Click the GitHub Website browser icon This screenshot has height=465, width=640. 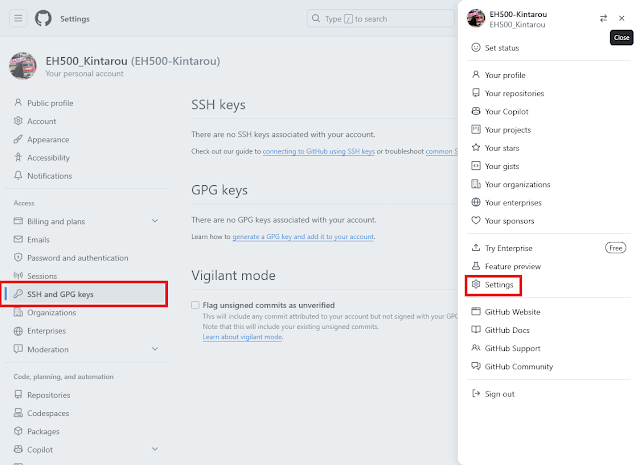[476, 311]
